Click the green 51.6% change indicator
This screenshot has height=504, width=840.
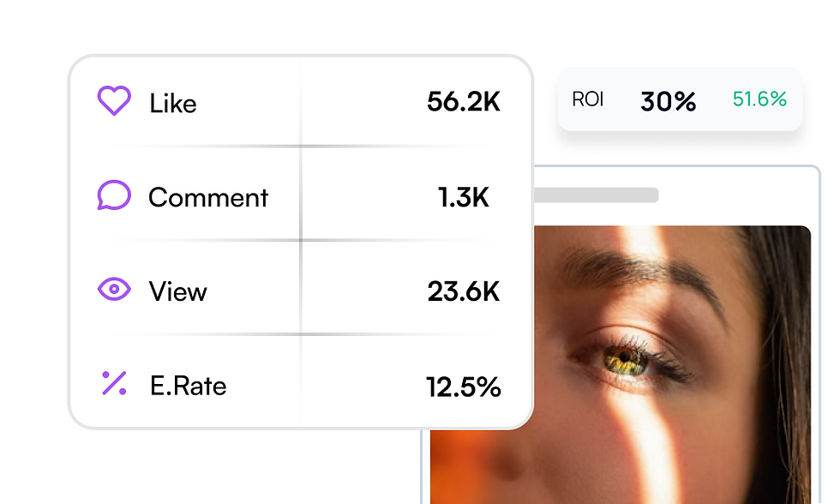pos(759,99)
